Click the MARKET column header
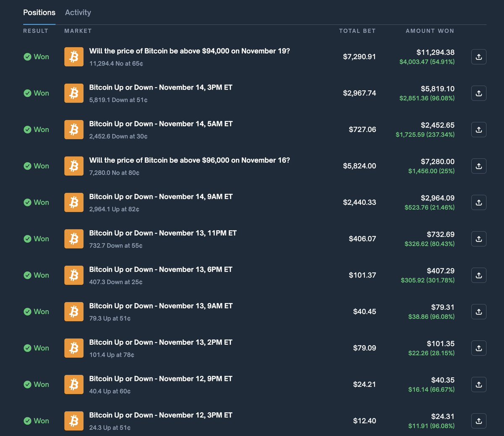 [78, 31]
